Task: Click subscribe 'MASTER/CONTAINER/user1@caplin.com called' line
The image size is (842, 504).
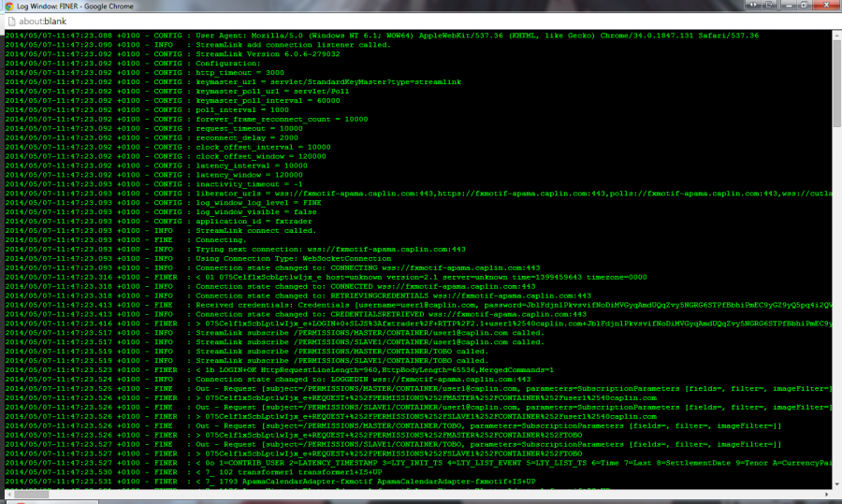Action: (x=275, y=333)
